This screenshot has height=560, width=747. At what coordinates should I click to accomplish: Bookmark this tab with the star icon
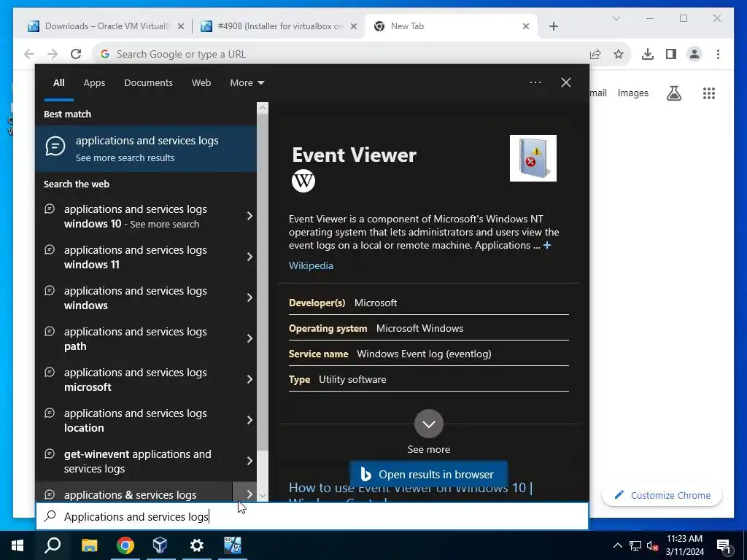coord(619,54)
